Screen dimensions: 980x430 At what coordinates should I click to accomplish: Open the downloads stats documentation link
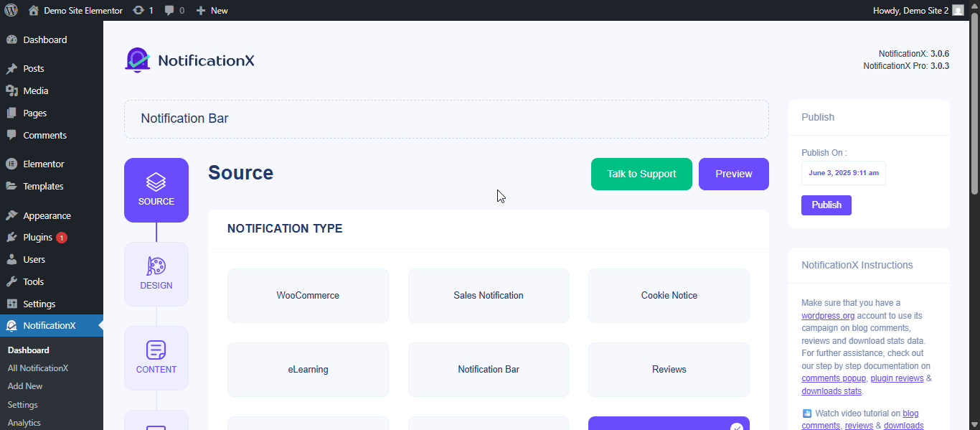point(831,391)
